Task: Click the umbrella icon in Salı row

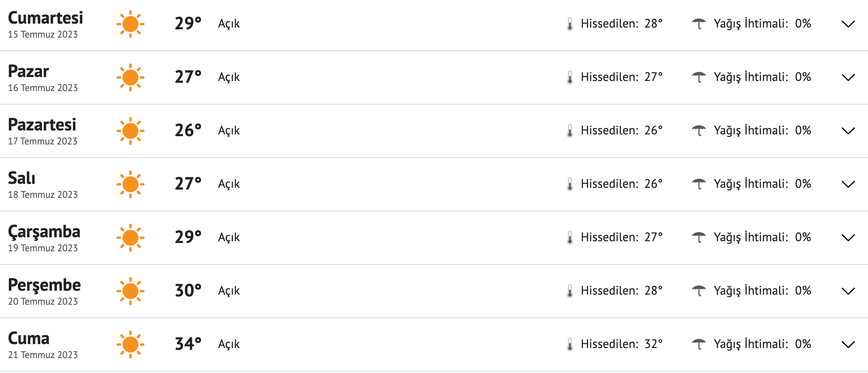Action: coord(699,184)
